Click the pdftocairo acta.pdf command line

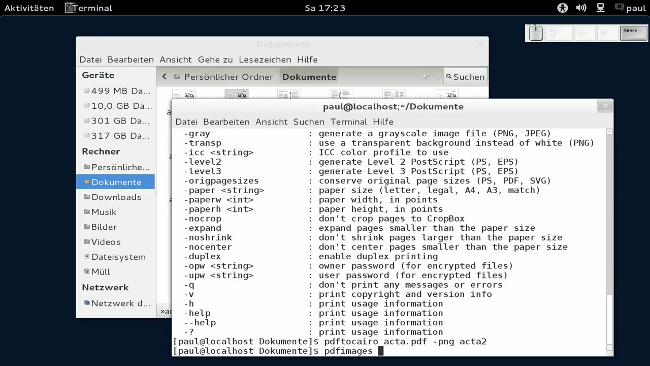pos(330,342)
